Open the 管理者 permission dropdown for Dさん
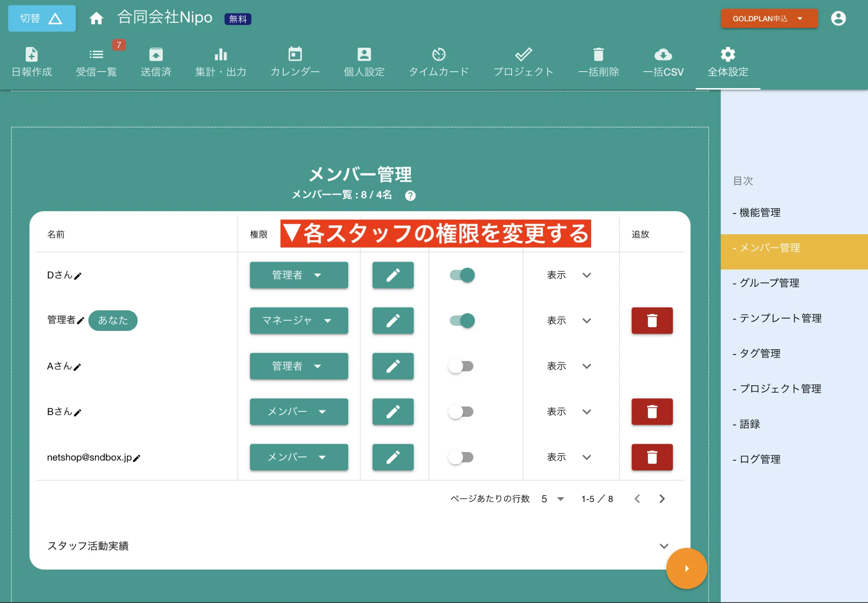This screenshot has height=603, width=868. pyautogui.click(x=299, y=275)
